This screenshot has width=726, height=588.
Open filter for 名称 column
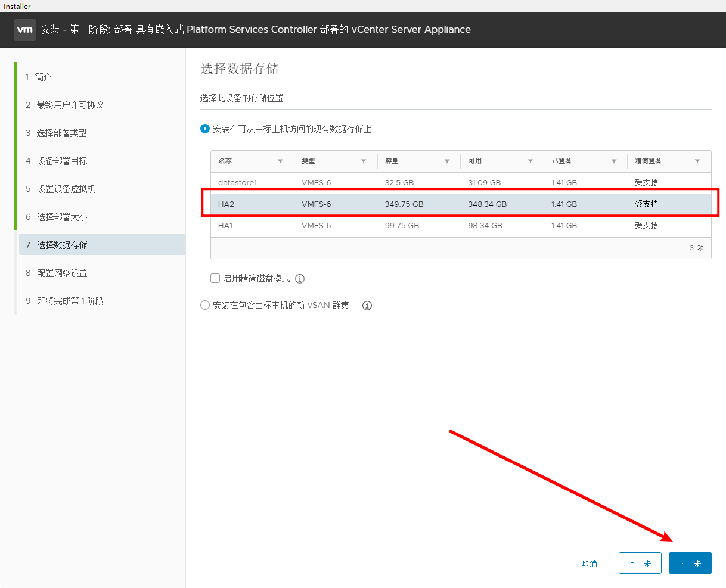point(280,161)
